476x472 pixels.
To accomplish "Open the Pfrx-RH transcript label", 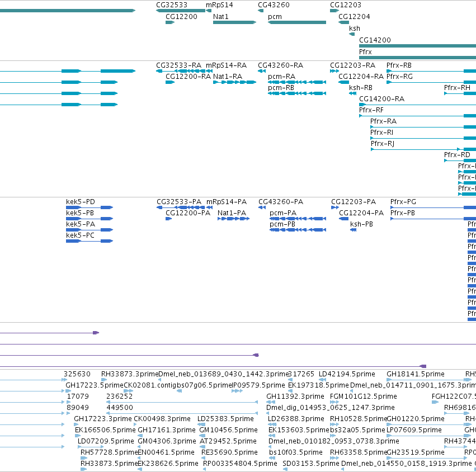I will [457, 88].
